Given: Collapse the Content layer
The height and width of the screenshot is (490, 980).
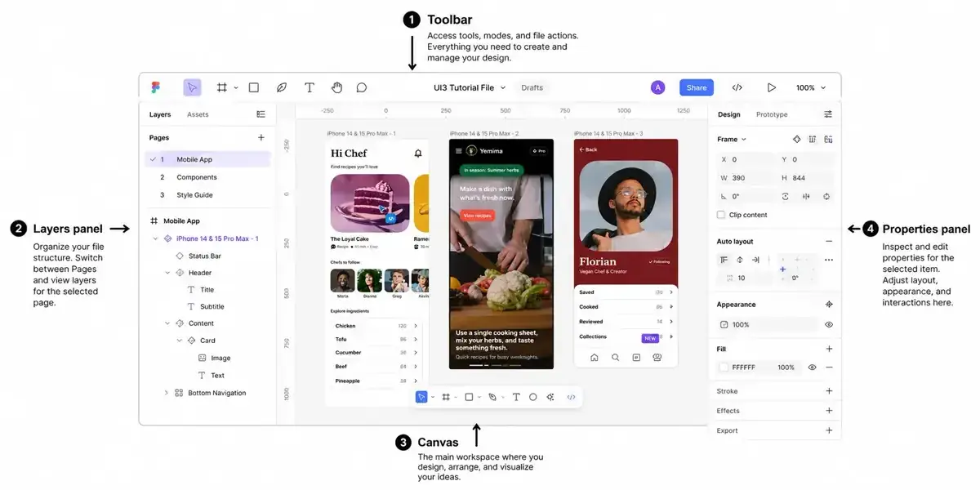Looking at the screenshot, I should click(x=167, y=323).
